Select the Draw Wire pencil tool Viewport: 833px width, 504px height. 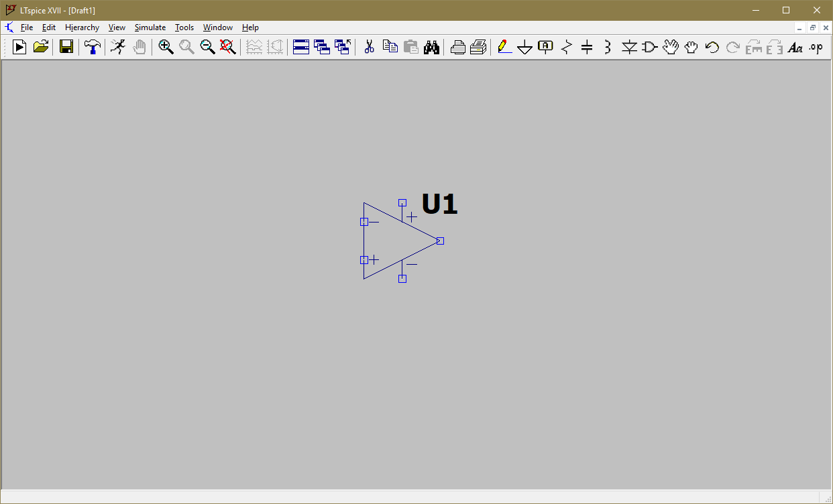click(504, 47)
